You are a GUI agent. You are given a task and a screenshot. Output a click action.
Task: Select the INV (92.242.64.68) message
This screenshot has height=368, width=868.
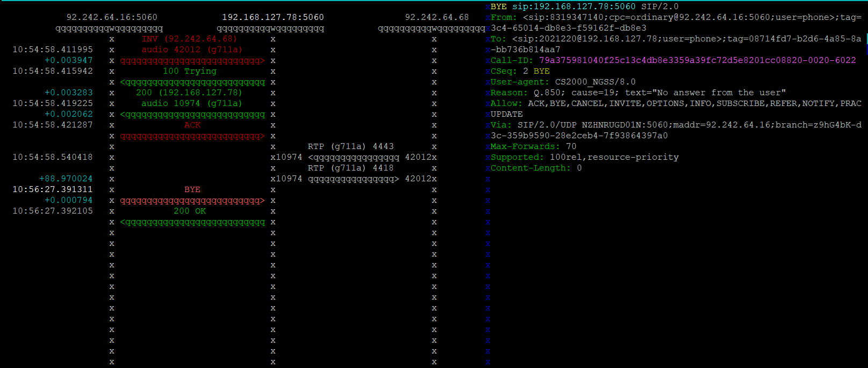pos(189,39)
